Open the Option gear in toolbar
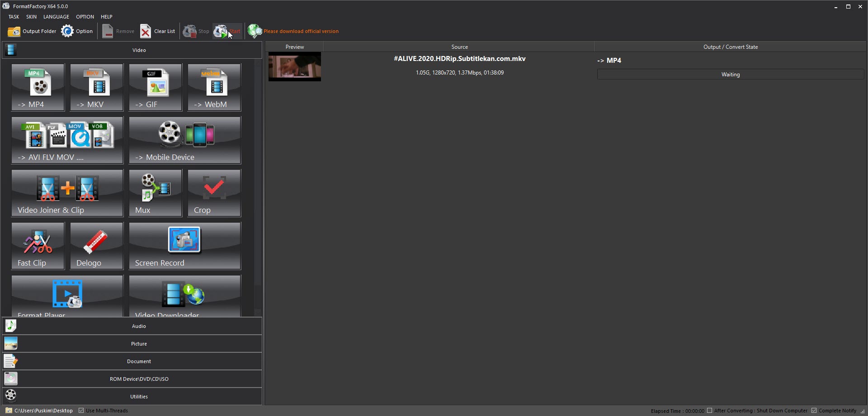Screen dimensions: 868x416 click(77, 31)
